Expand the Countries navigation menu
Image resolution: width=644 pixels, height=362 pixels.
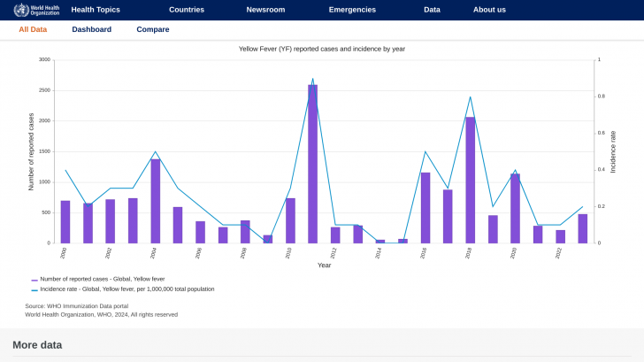pyautogui.click(x=187, y=10)
